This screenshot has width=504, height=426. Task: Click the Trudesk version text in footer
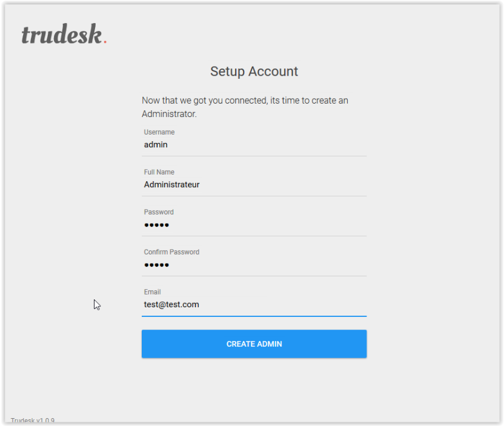click(x=33, y=420)
